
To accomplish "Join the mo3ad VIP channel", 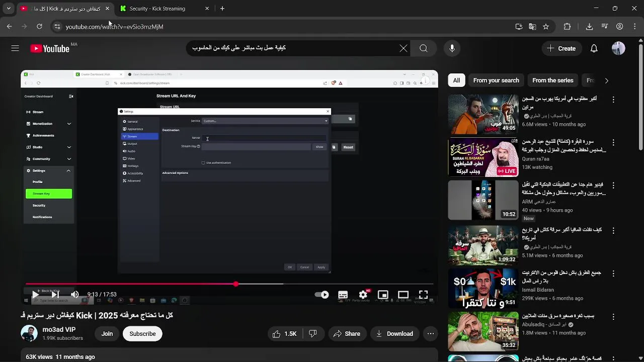I will (x=107, y=334).
